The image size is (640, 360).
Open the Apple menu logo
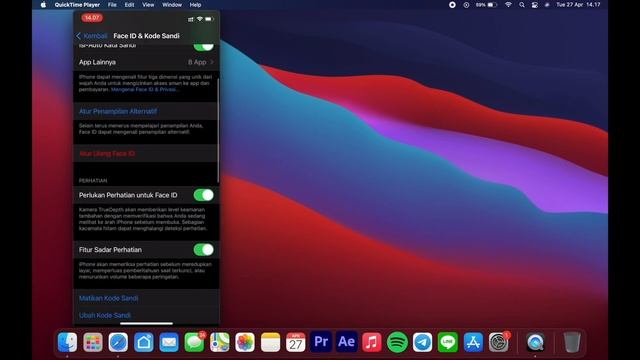[x=43, y=5]
